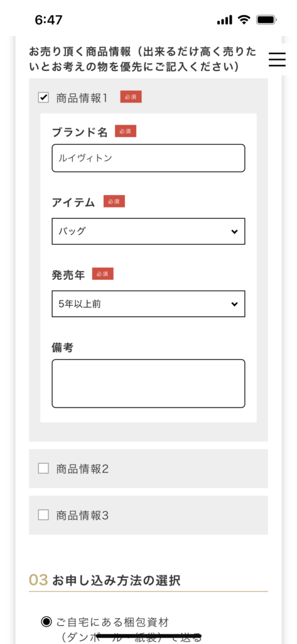Image resolution: width=297 pixels, height=644 pixels.
Task: Tap the cellular signal bars icon
Action: pyautogui.click(x=224, y=19)
